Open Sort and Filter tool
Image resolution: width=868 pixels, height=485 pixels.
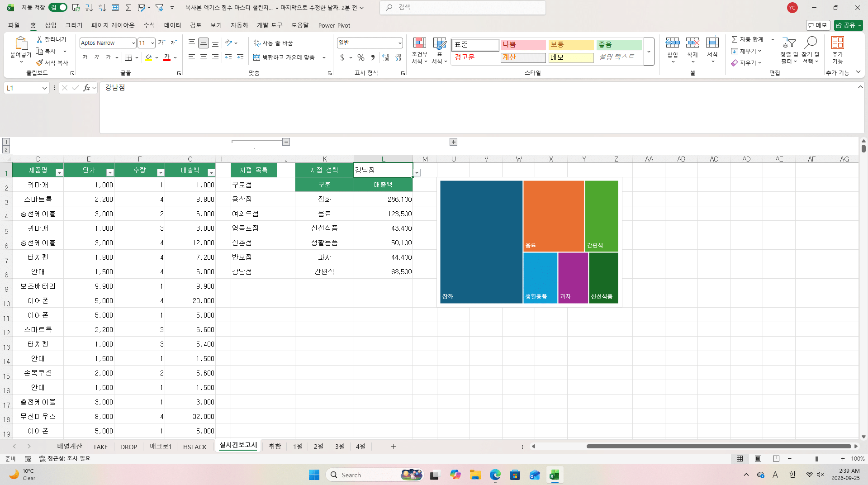point(789,51)
